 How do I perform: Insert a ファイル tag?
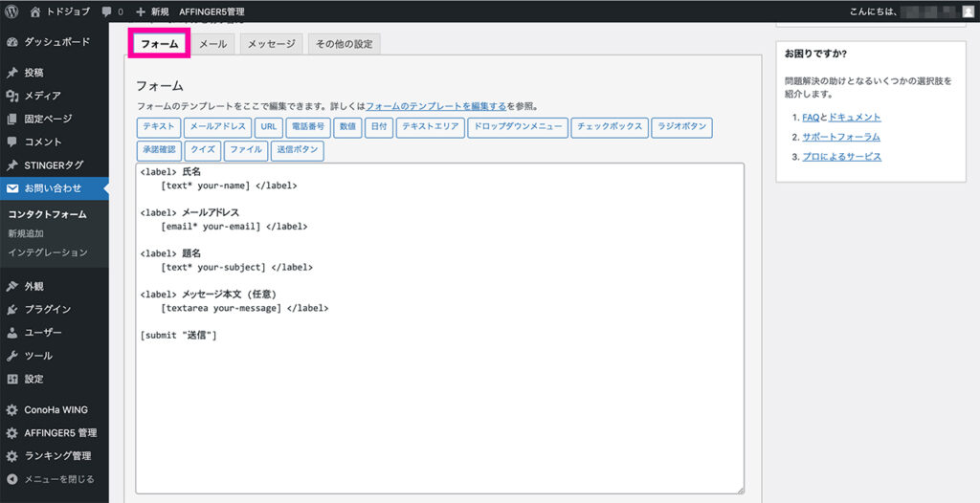tap(246, 150)
